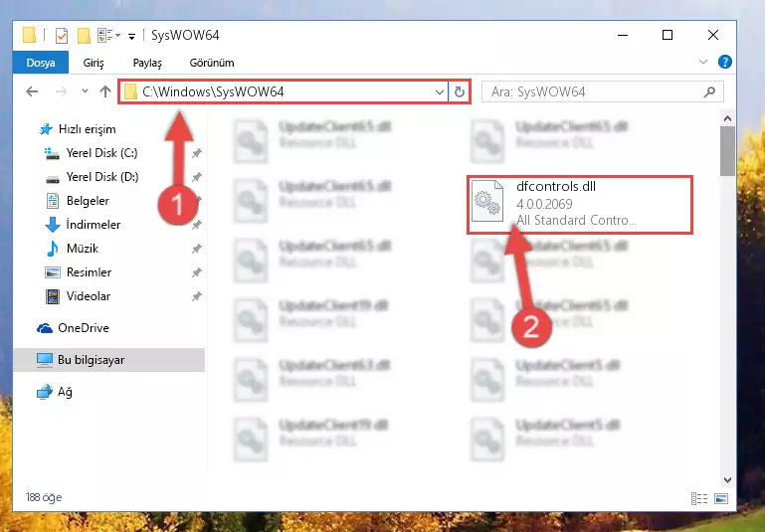Click the folder icon in the title bar
The width and height of the screenshot is (765, 532).
[x=29, y=36]
